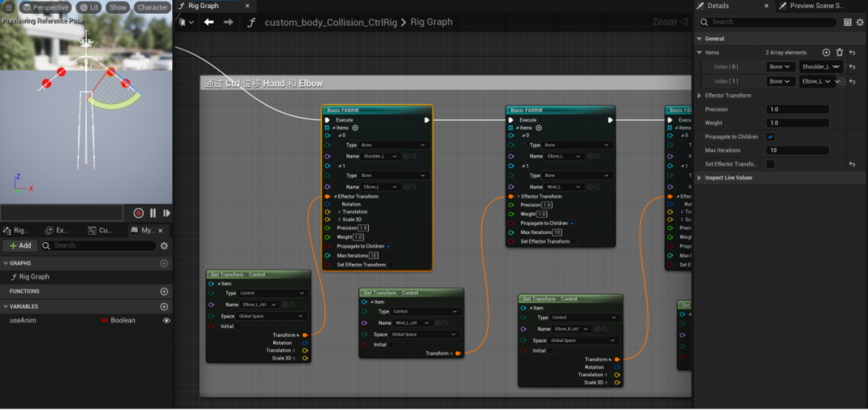This screenshot has height=411, width=868.
Task: Open the viewport Show menu
Action: pos(118,7)
